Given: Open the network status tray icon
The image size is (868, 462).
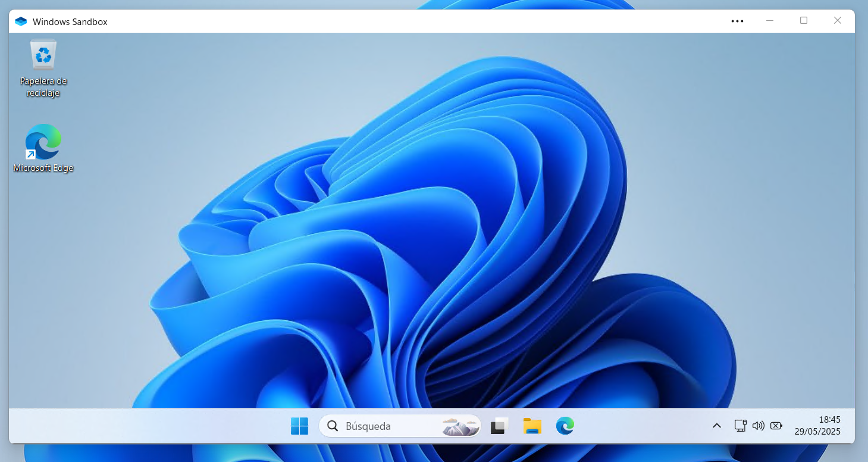Looking at the screenshot, I should 740,426.
